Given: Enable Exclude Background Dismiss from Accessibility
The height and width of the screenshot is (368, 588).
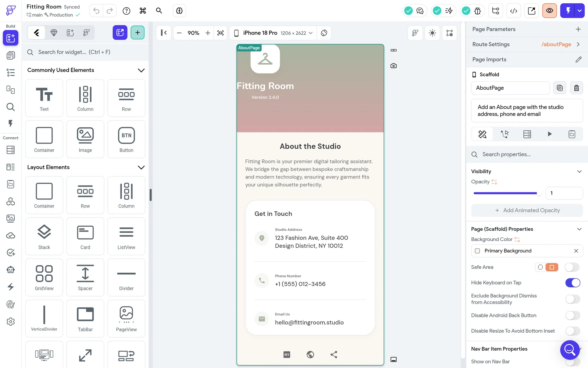Looking at the screenshot, I should [572, 299].
